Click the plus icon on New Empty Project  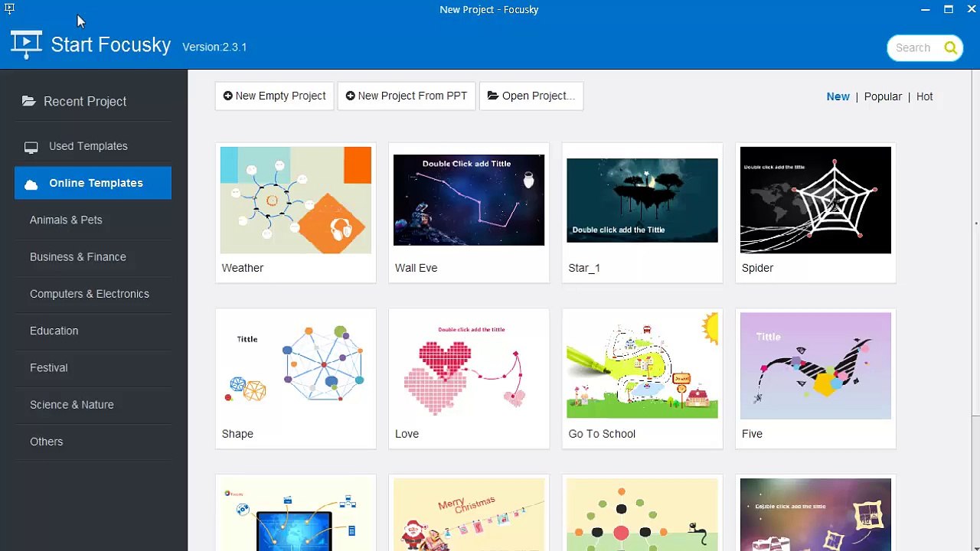227,96
